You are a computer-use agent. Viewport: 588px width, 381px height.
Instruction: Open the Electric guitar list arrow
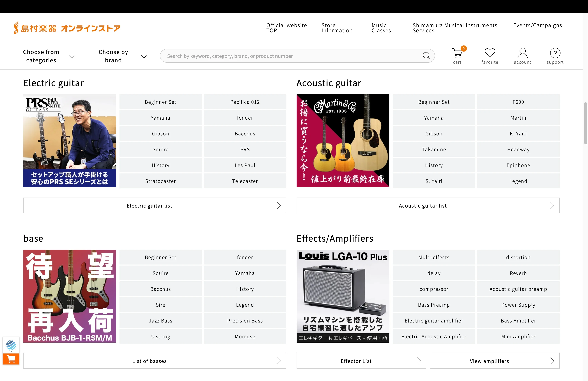279,205
